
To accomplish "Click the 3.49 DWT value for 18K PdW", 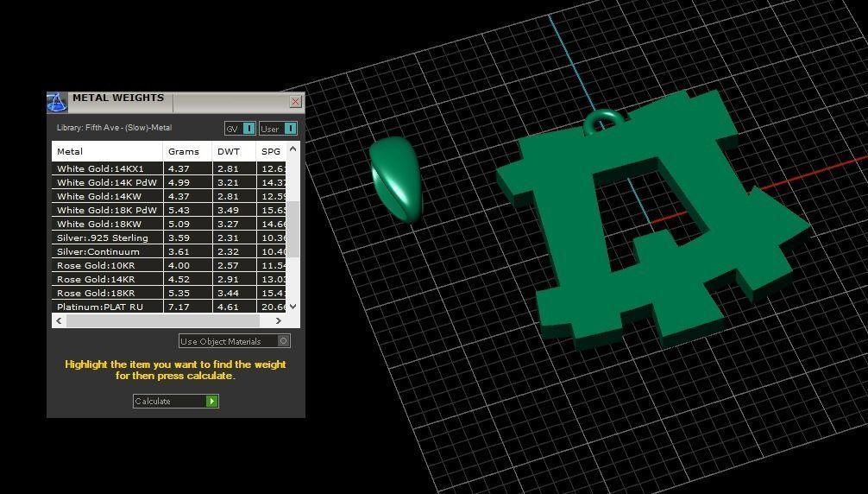I will tap(228, 210).
